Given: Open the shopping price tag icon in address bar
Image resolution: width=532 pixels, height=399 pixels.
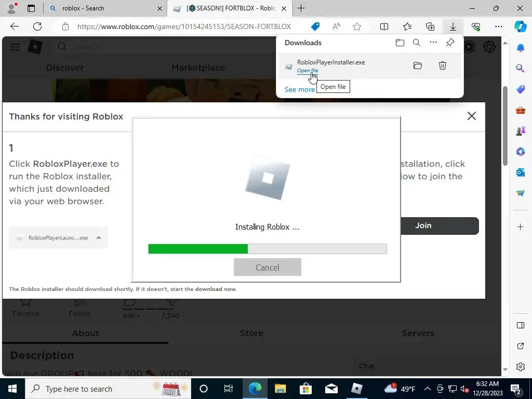Looking at the screenshot, I should [x=315, y=26].
